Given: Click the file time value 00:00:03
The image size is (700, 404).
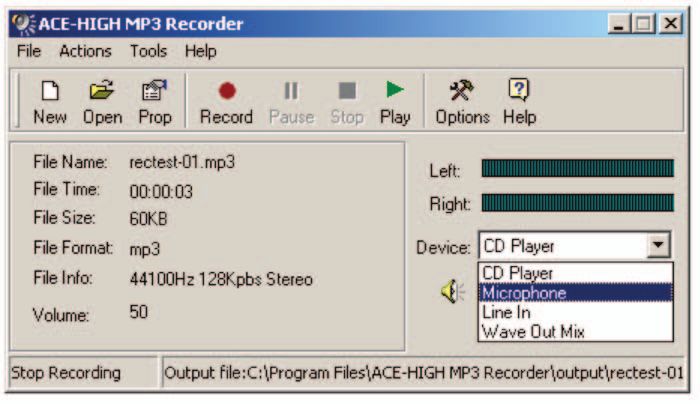Looking at the screenshot, I should 161,192.
